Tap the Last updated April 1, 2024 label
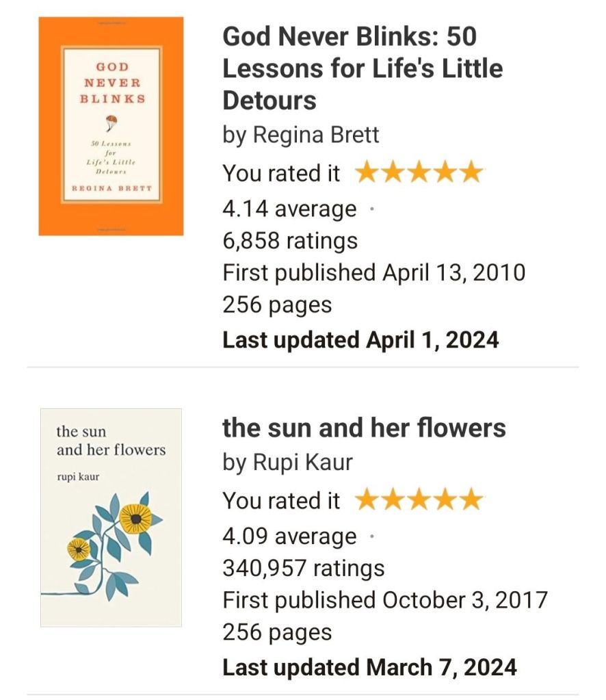Viewport: 606px width, 700px height. (x=360, y=339)
